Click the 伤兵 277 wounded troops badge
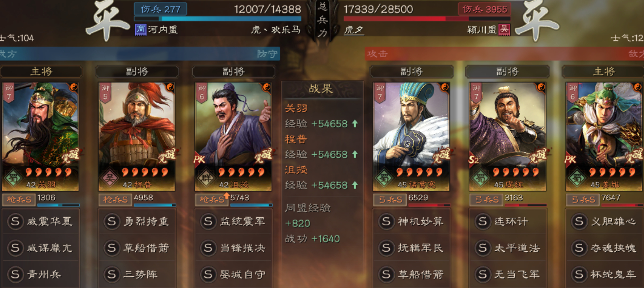The width and height of the screenshot is (644, 288). point(160,9)
